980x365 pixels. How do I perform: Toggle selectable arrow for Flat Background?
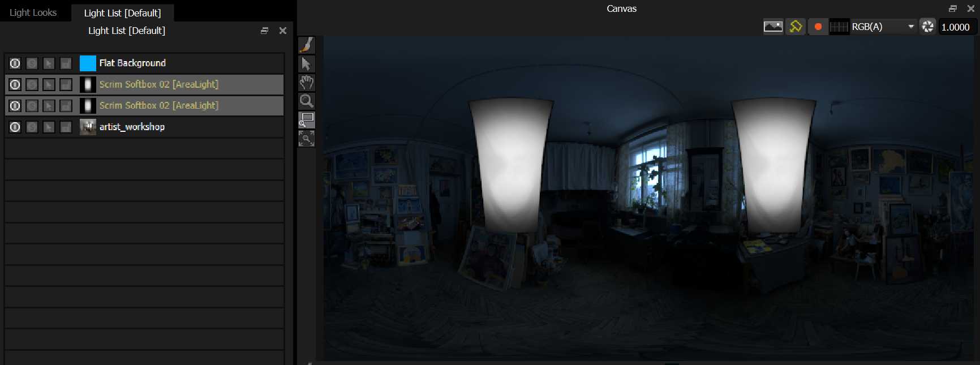(49, 63)
